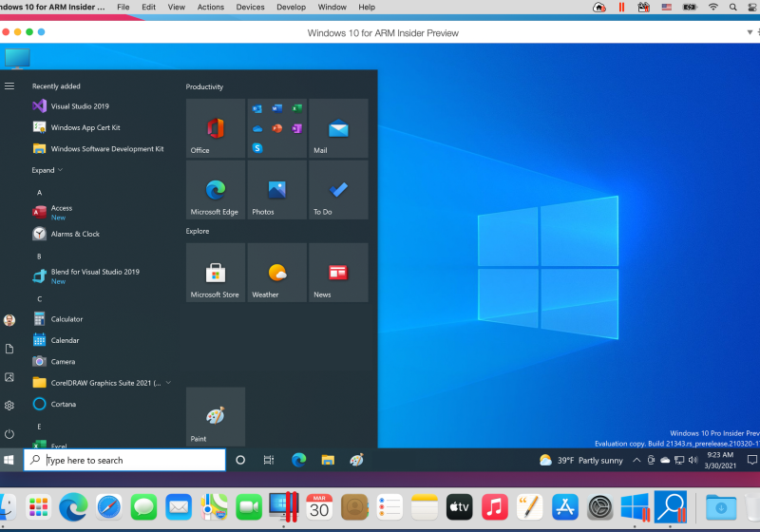Expand the Recently added list
The height and width of the screenshot is (532, 760).
(x=47, y=170)
